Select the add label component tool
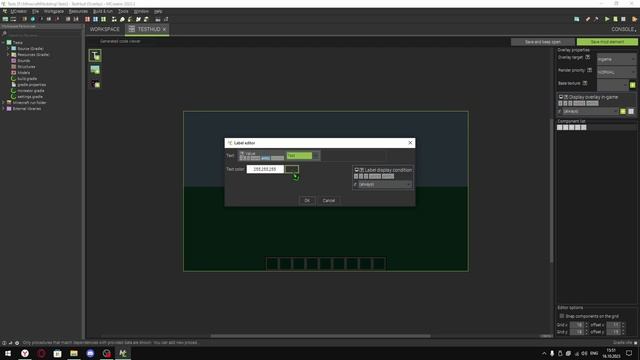640x360 pixels. tap(95, 56)
